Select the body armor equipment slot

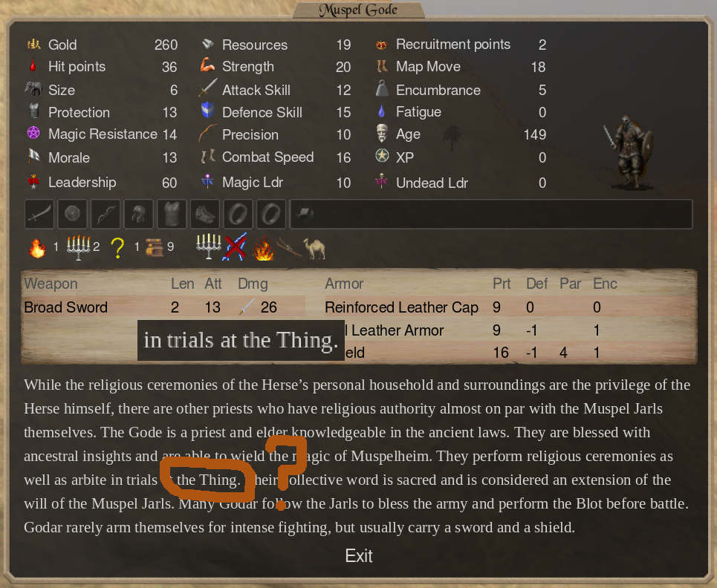(172, 214)
